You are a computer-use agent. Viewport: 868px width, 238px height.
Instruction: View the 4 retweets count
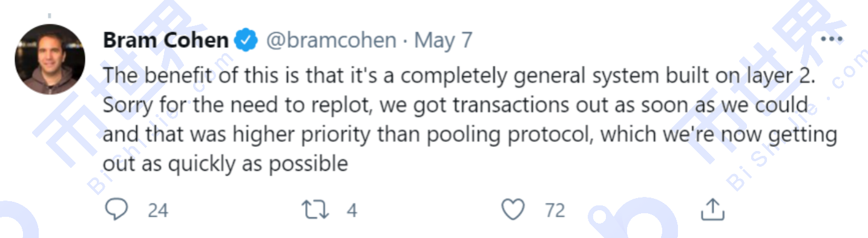[352, 210]
